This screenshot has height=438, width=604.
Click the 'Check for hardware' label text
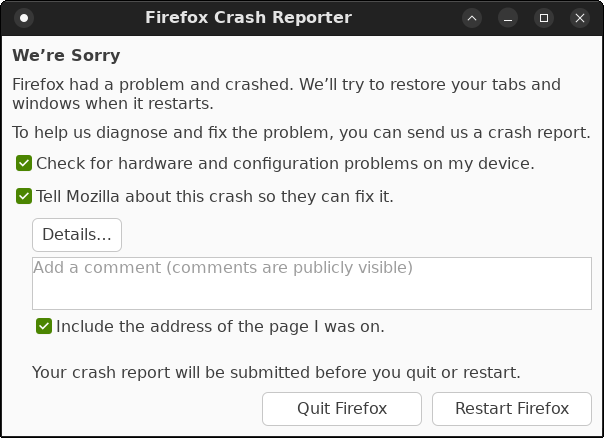(x=285, y=163)
